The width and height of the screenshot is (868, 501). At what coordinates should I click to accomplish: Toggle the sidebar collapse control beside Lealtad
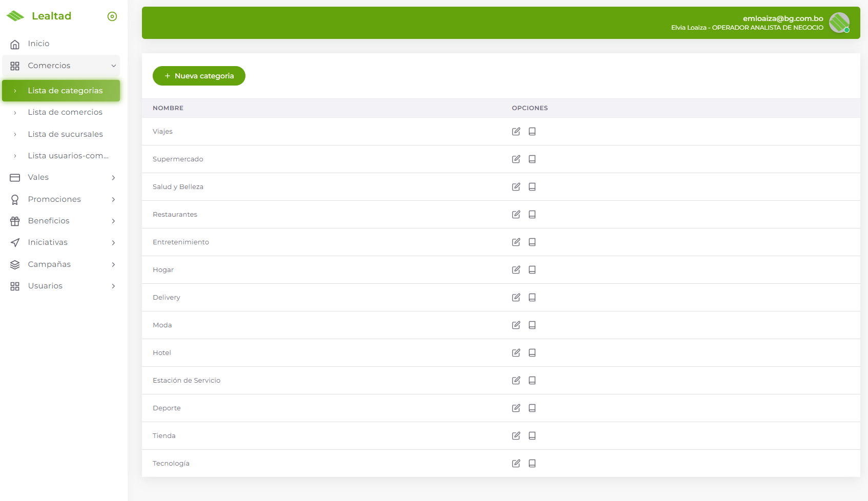click(112, 16)
